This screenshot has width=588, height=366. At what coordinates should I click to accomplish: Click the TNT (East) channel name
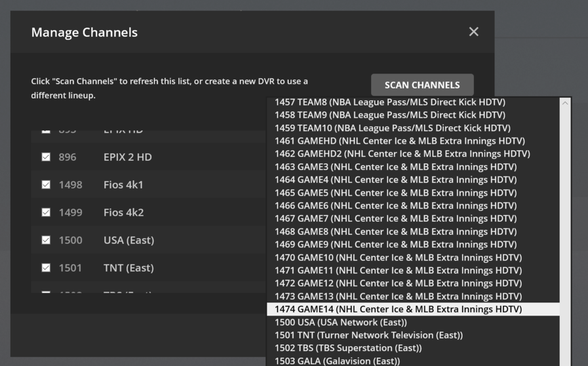[x=128, y=268]
